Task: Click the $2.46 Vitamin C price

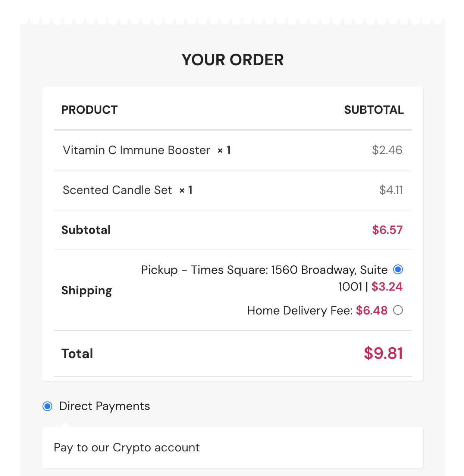Action: (387, 150)
